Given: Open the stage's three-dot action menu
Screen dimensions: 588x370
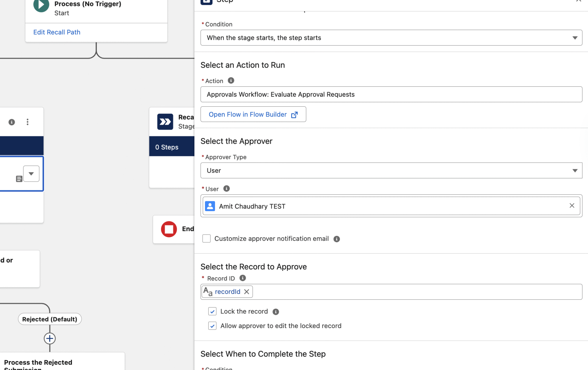Looking at the screenshot, I should coord(27,122).
